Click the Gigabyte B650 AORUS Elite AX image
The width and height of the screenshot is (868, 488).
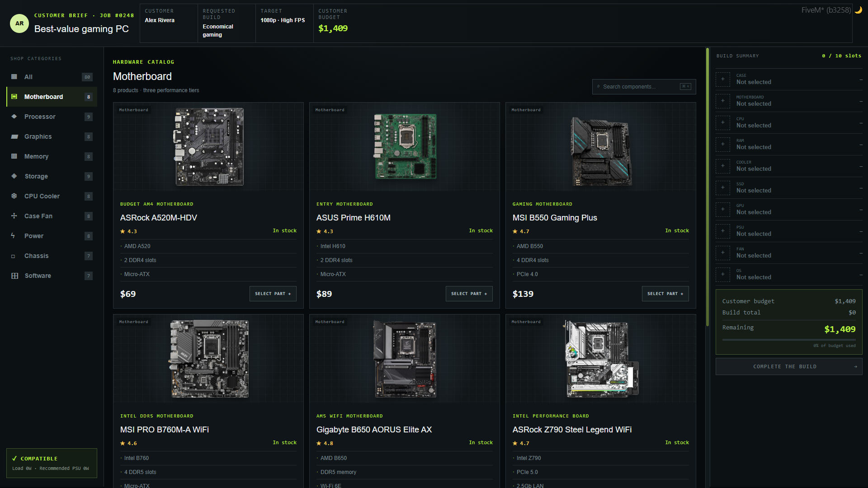click(x=405, y=359)
